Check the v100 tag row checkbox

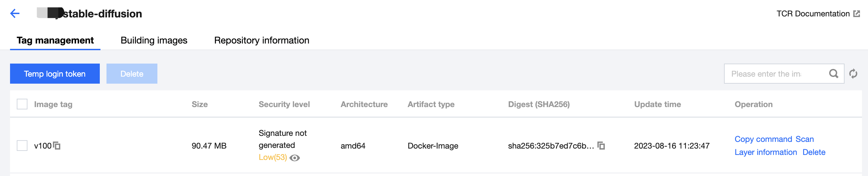(x=22, y=146)
